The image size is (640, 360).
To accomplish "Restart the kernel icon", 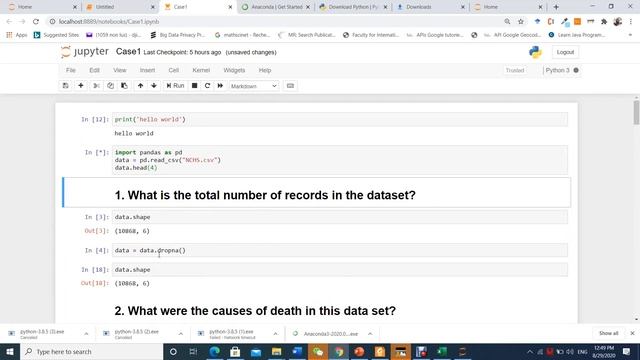I will (x=207, y=86).
